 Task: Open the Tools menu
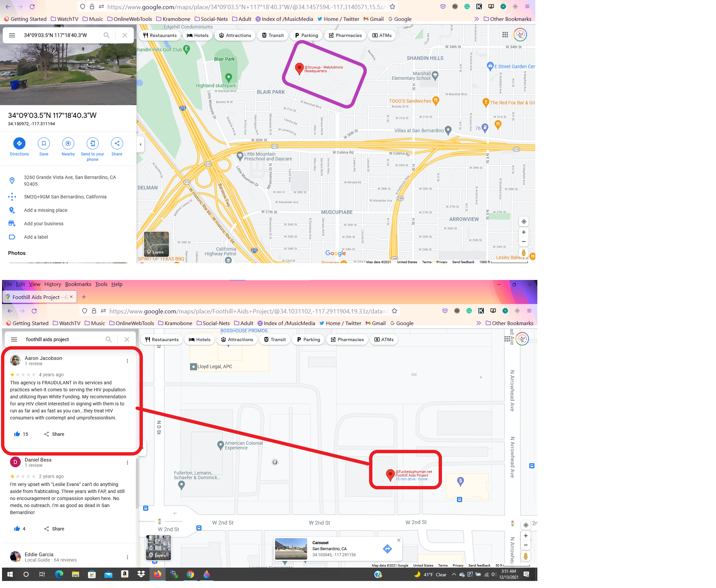tap(101, 284)
